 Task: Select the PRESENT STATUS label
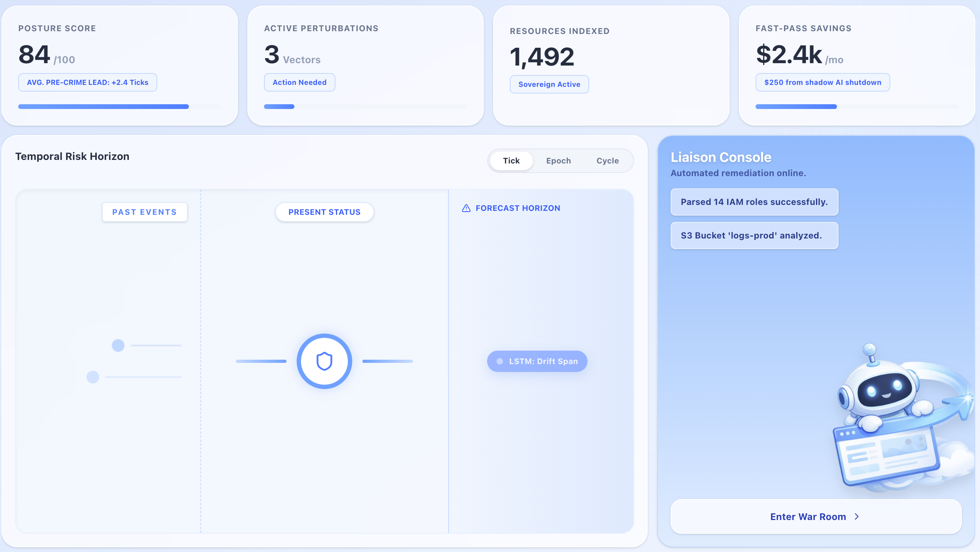pos(324,212)
